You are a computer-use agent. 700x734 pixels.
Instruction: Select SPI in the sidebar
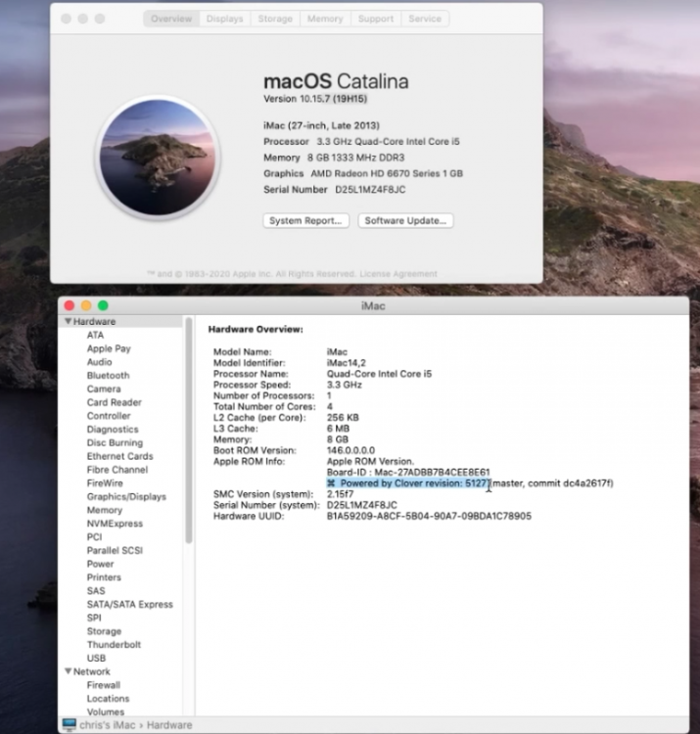tap(94, 618)
